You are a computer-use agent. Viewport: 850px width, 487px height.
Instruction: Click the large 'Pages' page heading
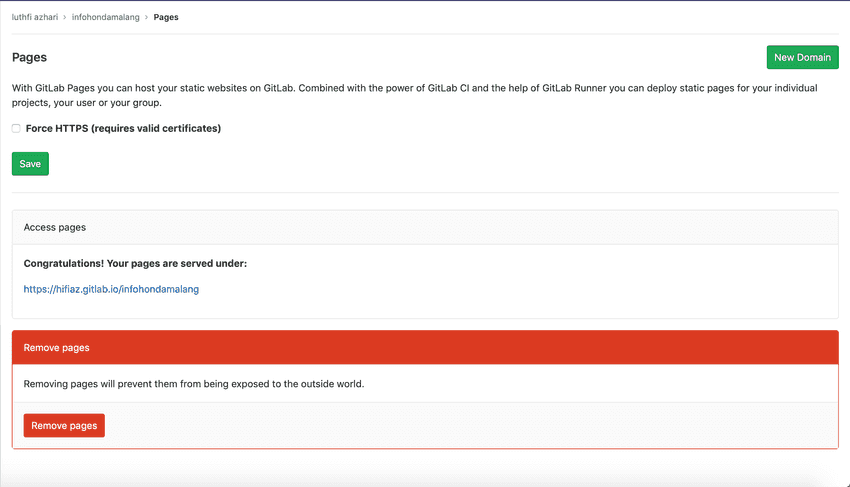29,58
